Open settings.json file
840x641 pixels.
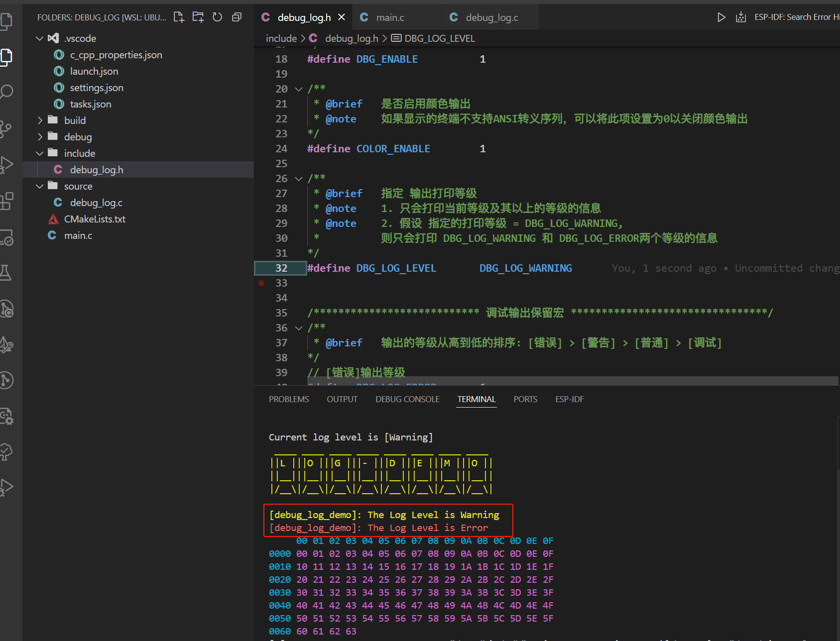tap(138, 88)
